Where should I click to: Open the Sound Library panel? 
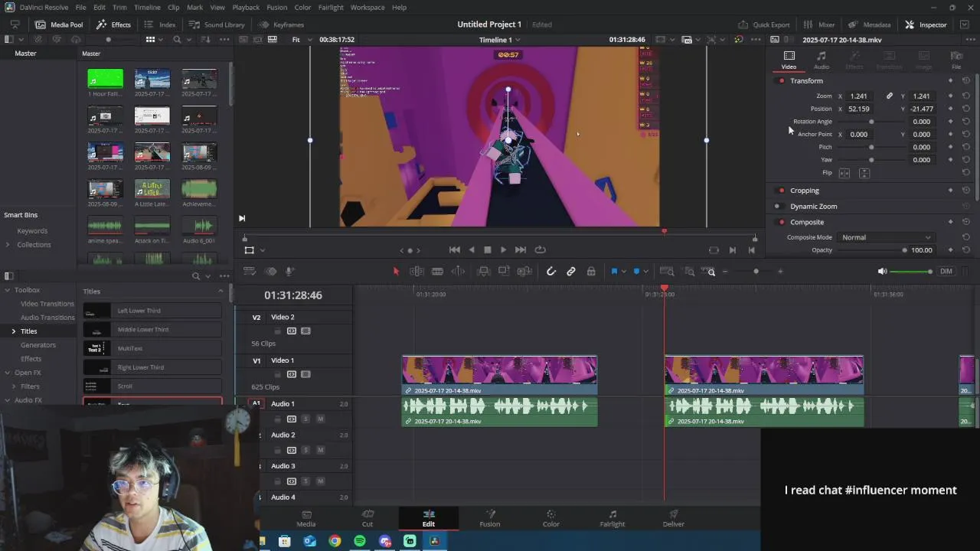point(217,24)
